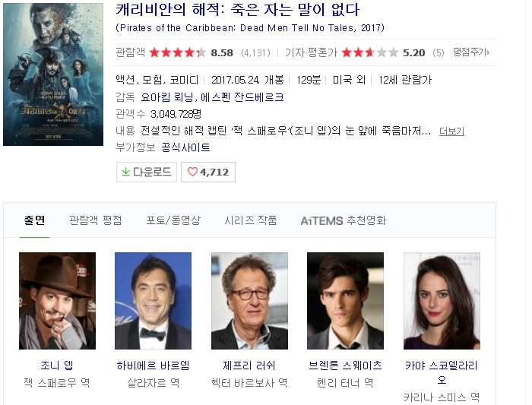Select the 출연 cast tab

point(34,220)
